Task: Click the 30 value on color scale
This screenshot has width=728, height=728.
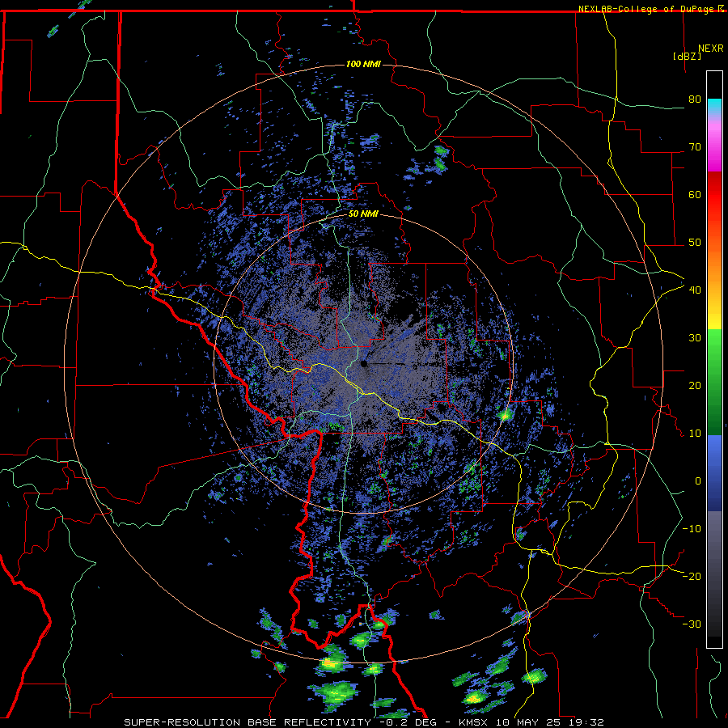Action: [x=695, y=338]
